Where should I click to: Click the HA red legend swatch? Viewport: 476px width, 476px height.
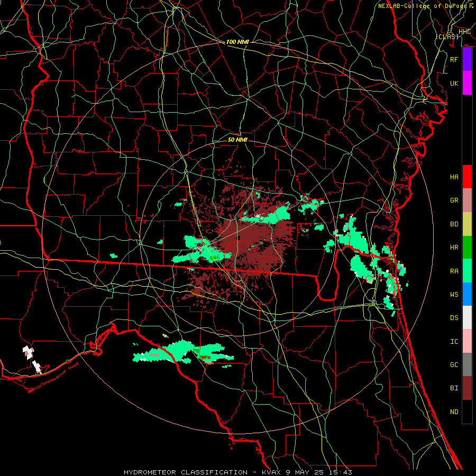point(467,177)
